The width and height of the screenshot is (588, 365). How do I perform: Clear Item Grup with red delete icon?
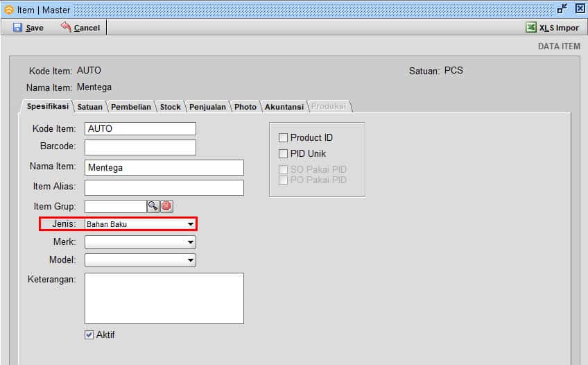click(167, 206)
